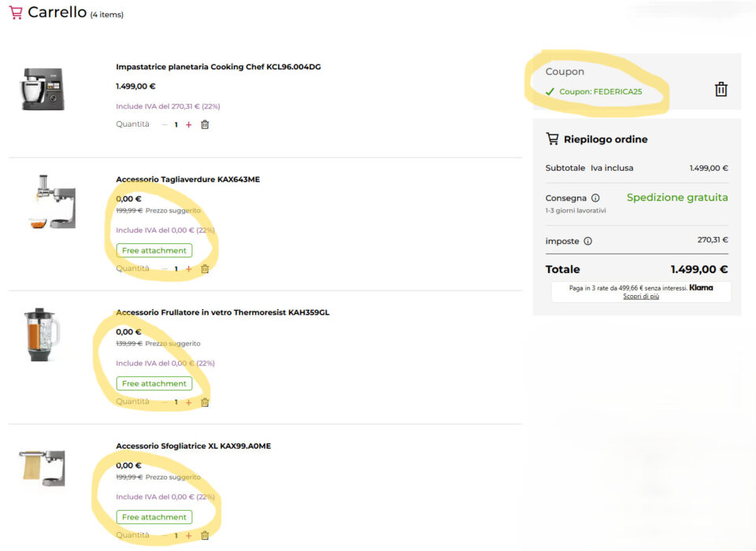
Task: Select the imposte value 270,31 €
Action: 713,239
